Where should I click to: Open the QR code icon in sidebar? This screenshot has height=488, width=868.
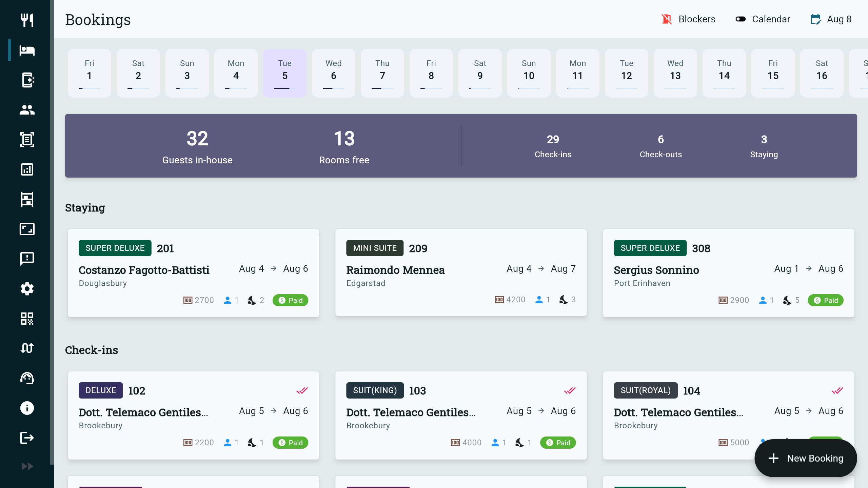tap(27, 319)
